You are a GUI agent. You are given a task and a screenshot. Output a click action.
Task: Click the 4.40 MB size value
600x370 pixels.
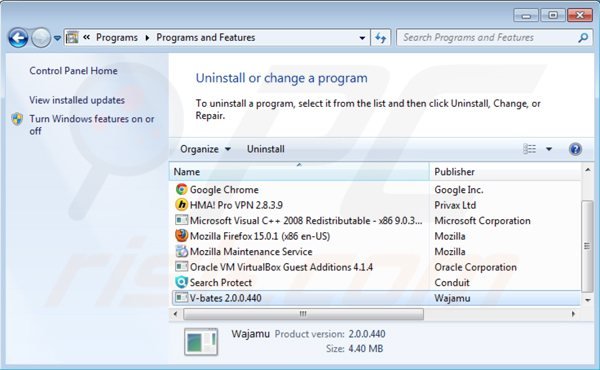pyautogui.click(x=365, y=349)
